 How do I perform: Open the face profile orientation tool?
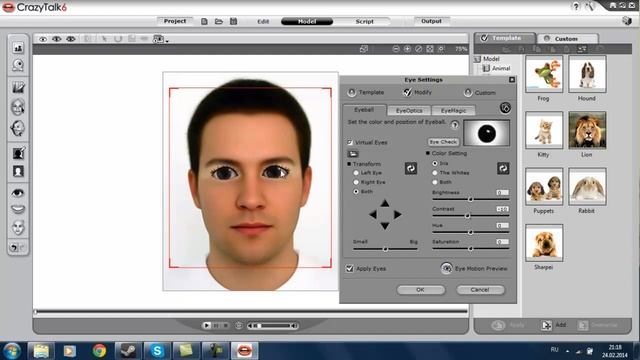[18, 128]
